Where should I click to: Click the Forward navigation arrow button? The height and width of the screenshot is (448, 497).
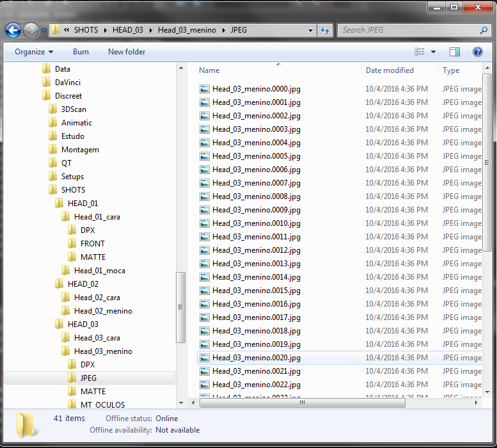(x=31, y=30)
